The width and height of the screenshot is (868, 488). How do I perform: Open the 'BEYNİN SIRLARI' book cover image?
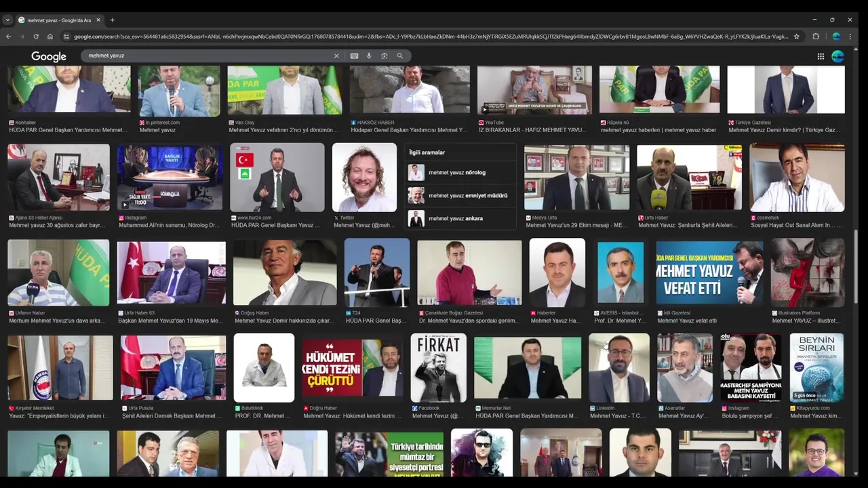[816, 367]
